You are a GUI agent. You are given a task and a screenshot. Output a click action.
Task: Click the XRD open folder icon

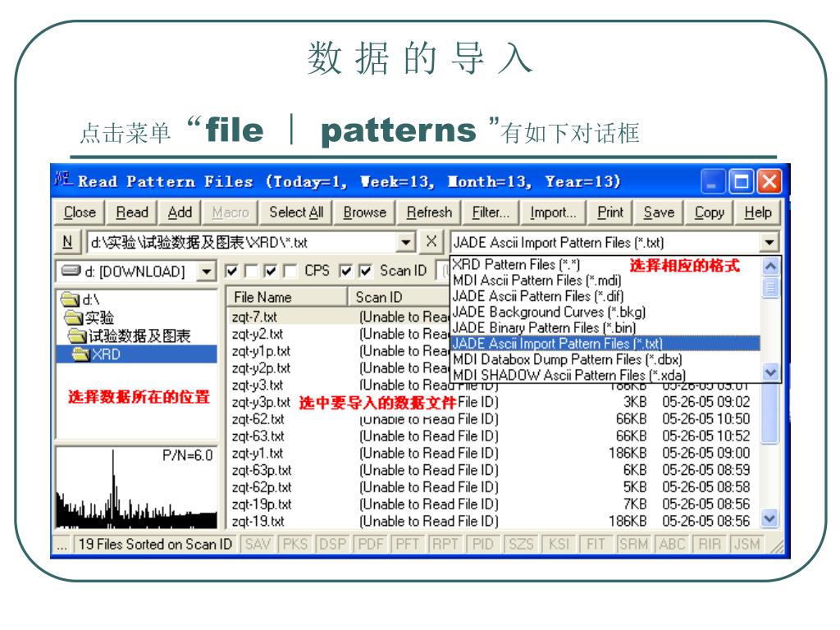pos(82,354)
